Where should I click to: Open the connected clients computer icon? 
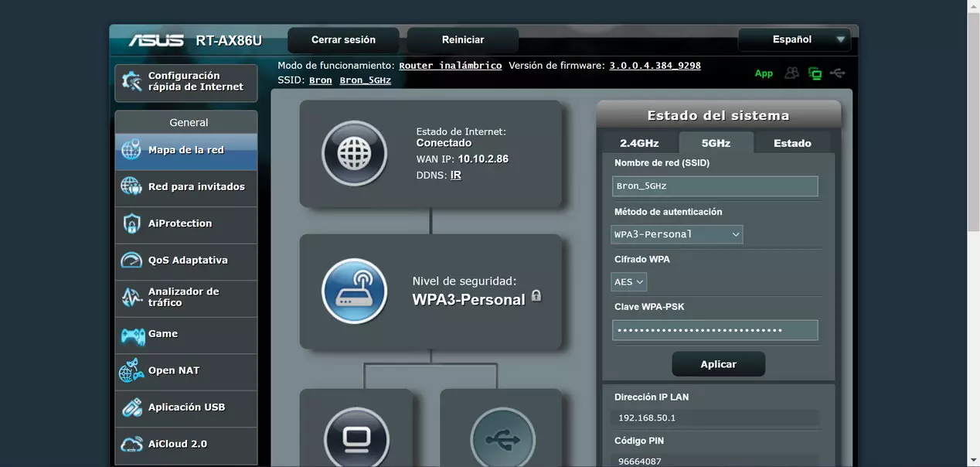[x=356, y=438]
